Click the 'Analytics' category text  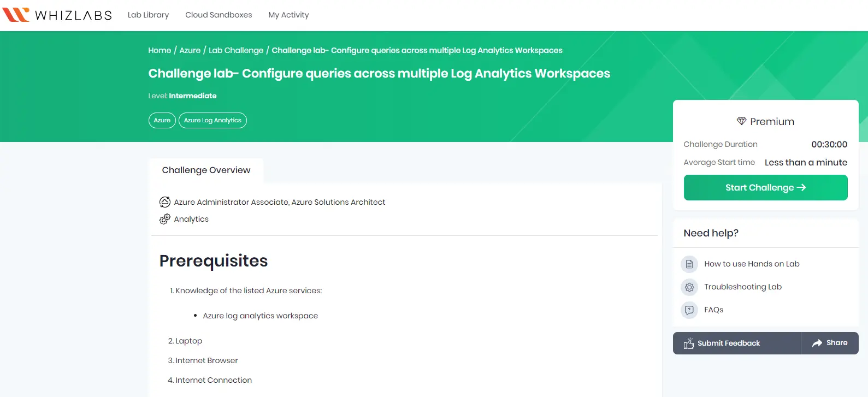[191, 219]
